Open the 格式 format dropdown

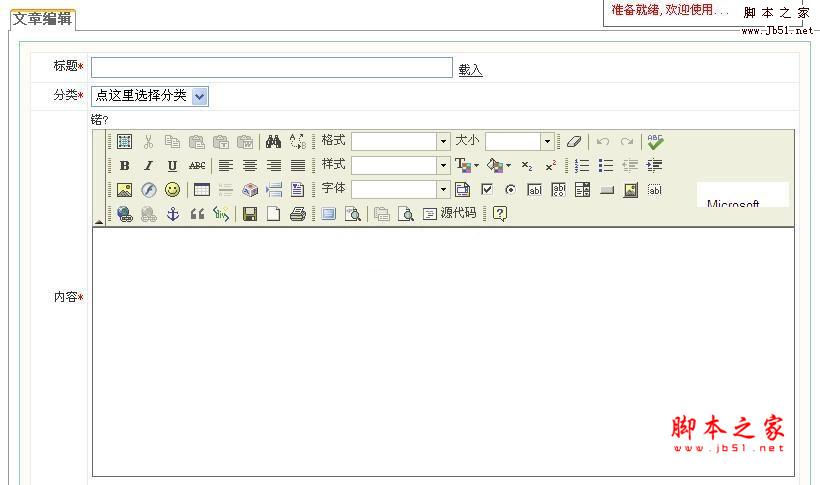coord(443,142)
